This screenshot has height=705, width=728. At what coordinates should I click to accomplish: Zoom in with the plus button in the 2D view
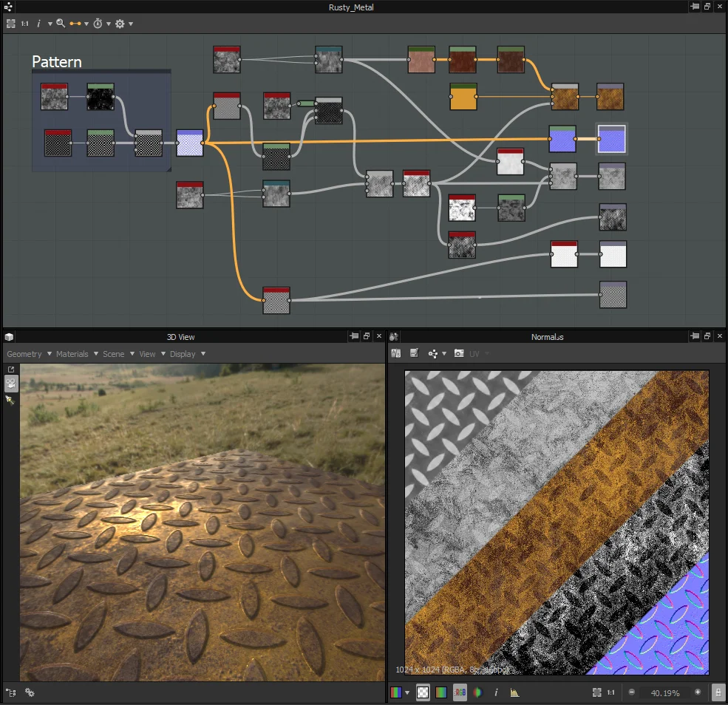coord(698,692)
